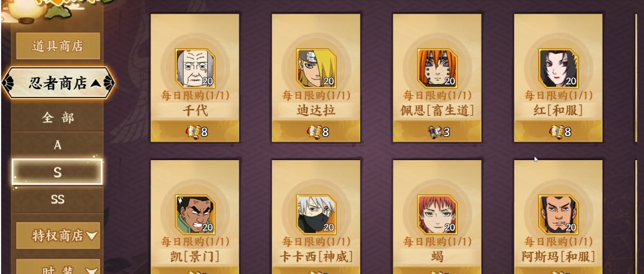644x274 pixels.
Task: Select the 千代 ninja portrait icon
Action: tap(195, 68)
